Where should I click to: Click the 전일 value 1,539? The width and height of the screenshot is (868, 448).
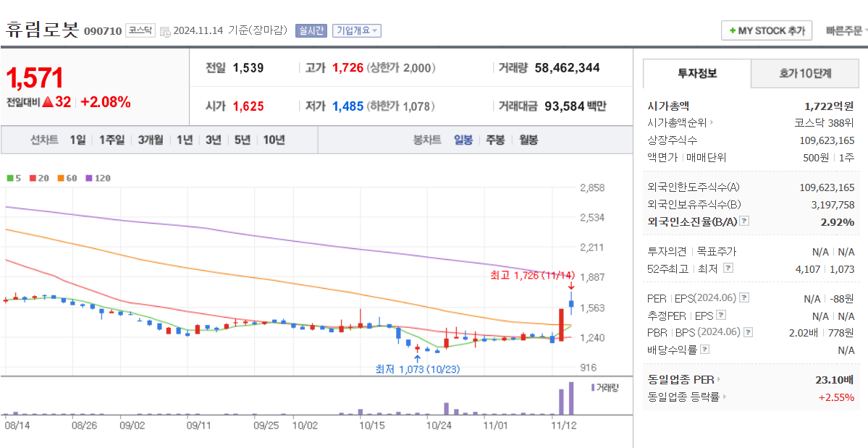pyautogui.click(x=248, y=68)
